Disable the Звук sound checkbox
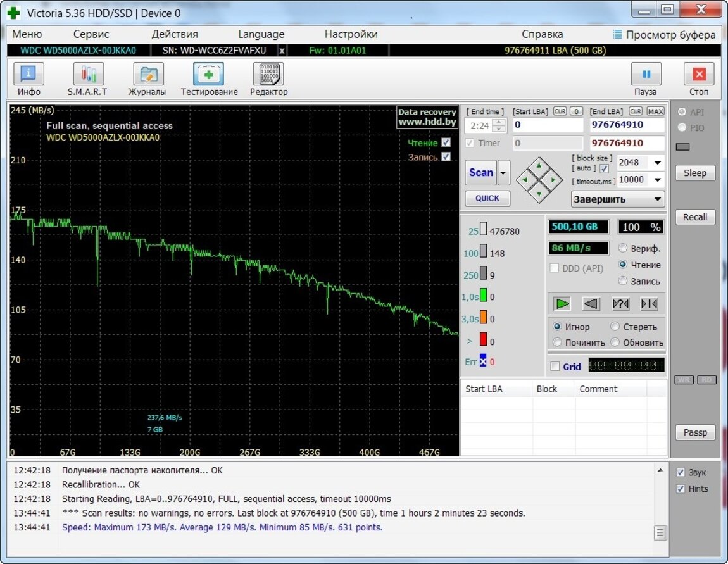728x564 pixels. [681, 473]
